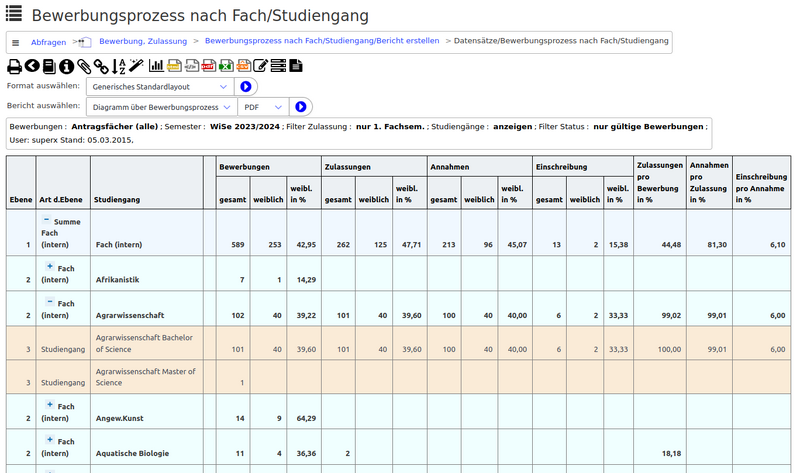This screenshot has width=800, height=473.
Task: Click the magic wand icon
Action: coord(136,65)
